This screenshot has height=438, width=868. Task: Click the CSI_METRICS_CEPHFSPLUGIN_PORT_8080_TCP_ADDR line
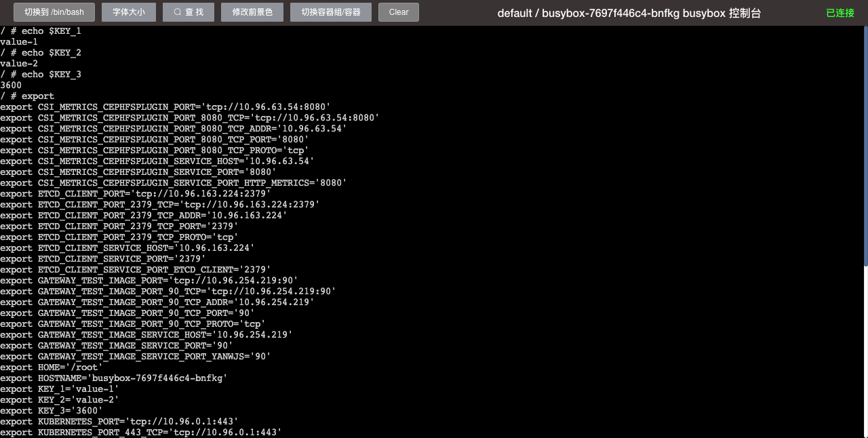tap(174, 129)
